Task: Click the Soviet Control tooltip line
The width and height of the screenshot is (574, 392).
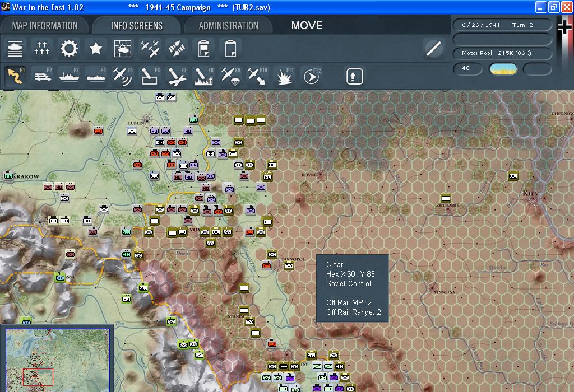Action: click(x=349, y=283)
